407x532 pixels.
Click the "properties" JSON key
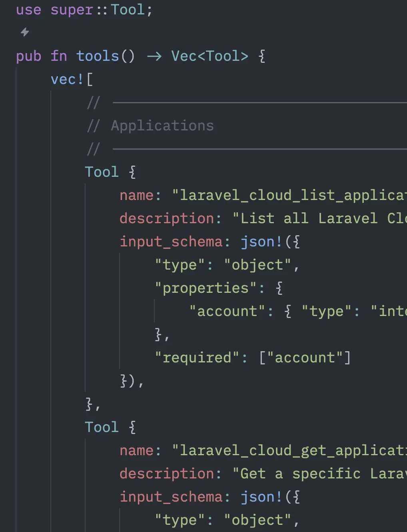click(205, 288)
